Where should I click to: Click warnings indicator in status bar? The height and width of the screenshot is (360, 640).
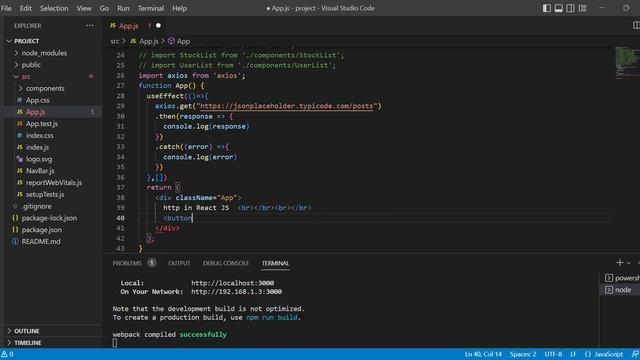[x=7, y=354]
